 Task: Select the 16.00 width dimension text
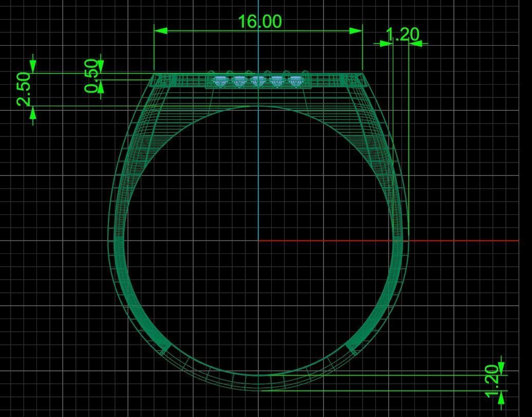click(260, 22)
